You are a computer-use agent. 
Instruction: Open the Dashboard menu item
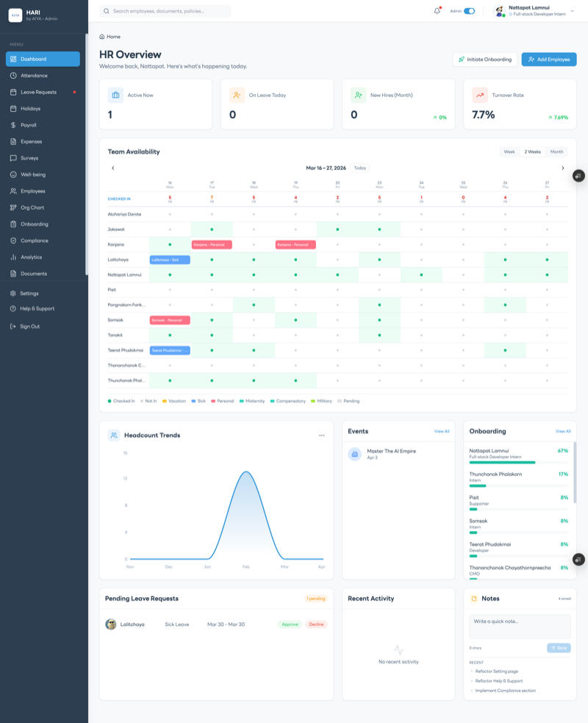43,59
